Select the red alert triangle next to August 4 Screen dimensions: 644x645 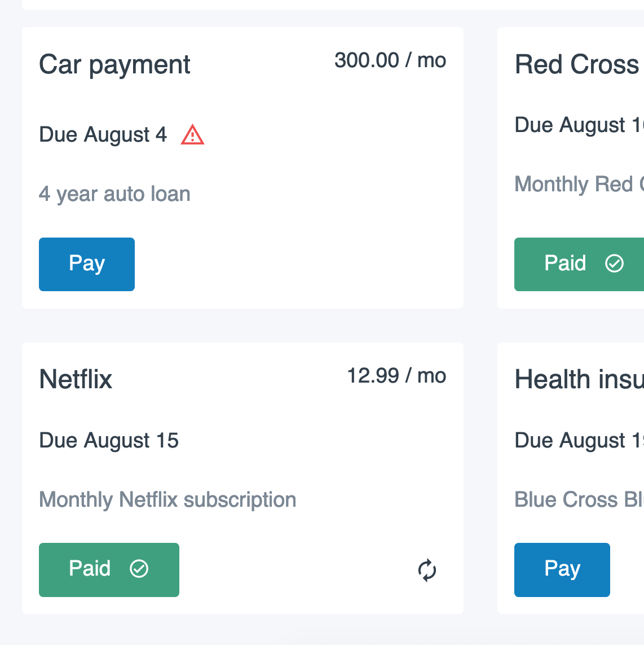coord(192,135)
